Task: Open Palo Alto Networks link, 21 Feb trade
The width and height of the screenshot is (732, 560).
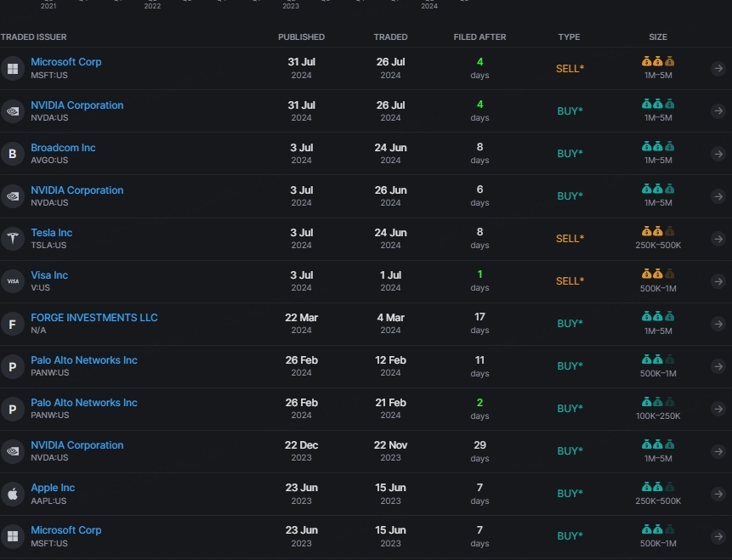Action: [84, 402]
